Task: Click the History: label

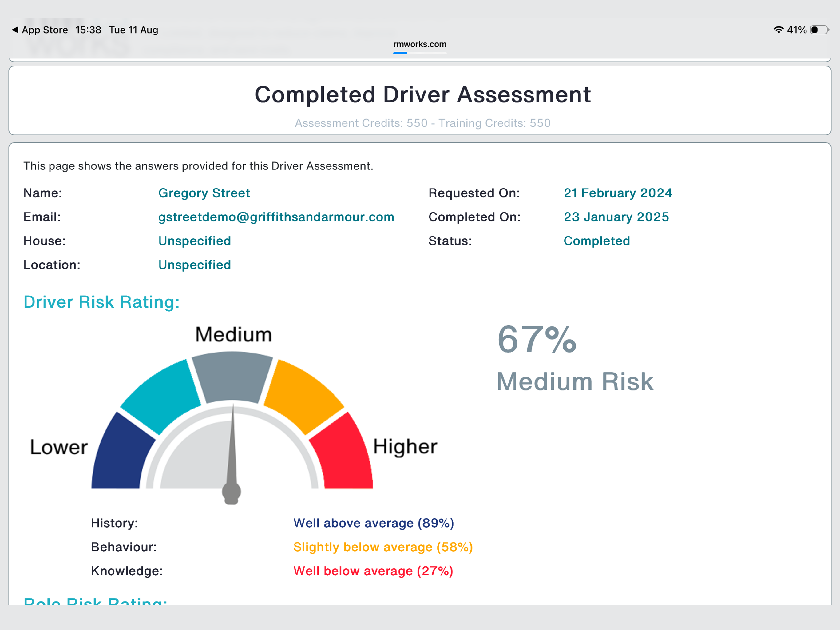Action: coord(114,523)
